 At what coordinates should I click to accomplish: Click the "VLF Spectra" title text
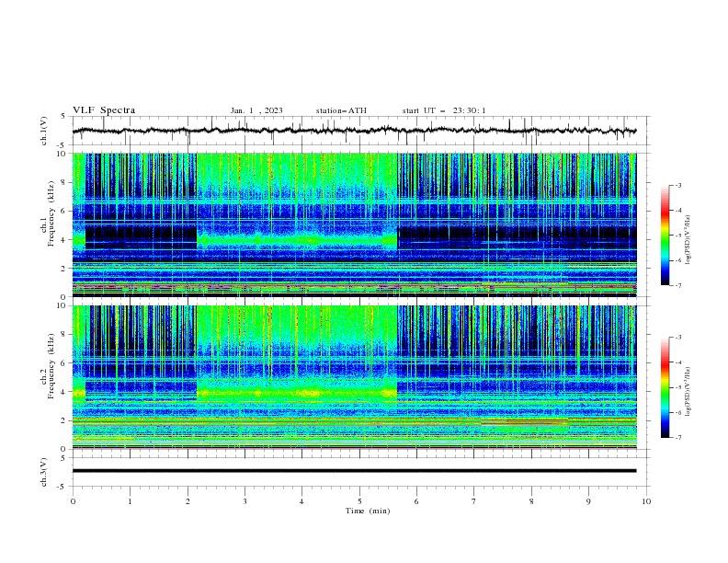(x=104, y=110)
